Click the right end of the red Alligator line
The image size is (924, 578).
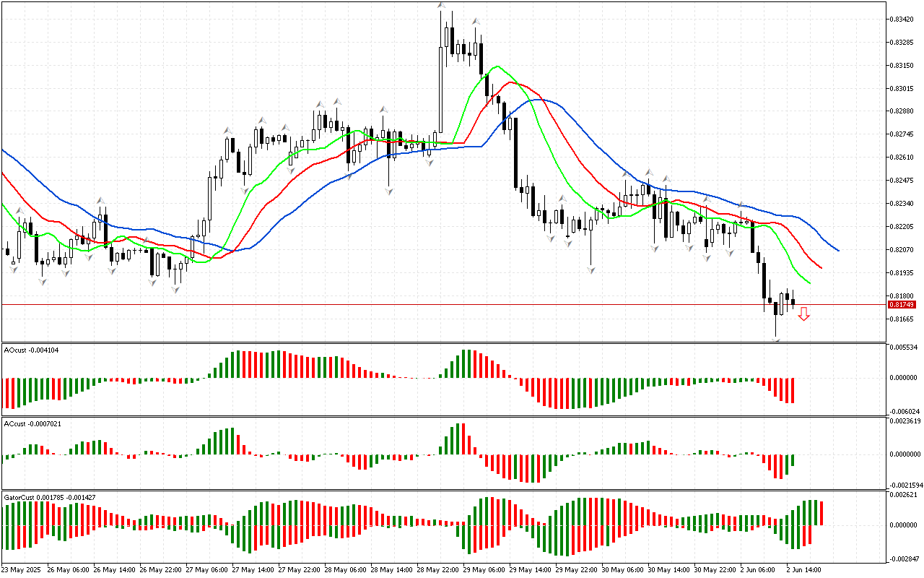(x=821, y=268)
